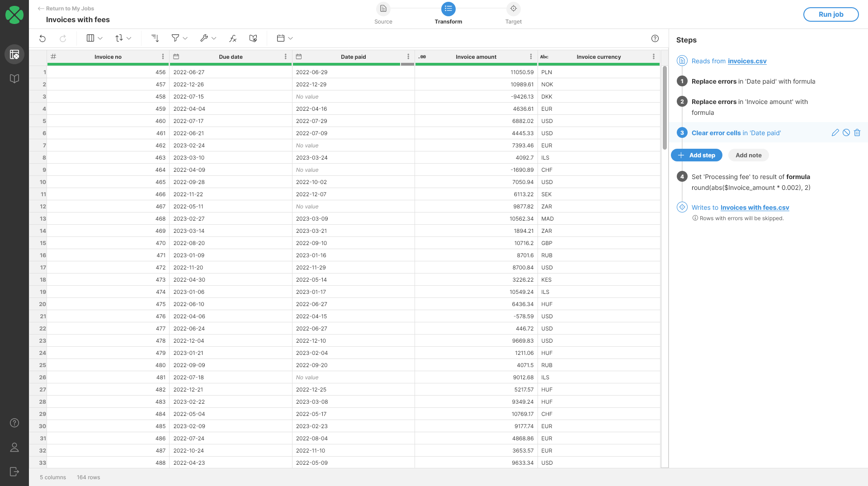Delete the 'Clear error cells' step

point(858,132)
